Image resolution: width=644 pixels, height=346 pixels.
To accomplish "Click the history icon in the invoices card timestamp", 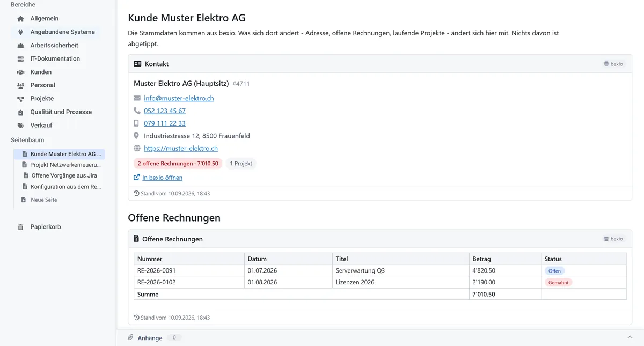I will pyautogui.click(x=136, y=318).
